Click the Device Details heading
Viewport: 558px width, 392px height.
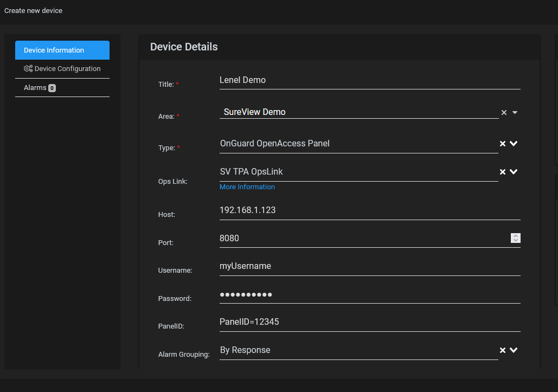(184, 47)
